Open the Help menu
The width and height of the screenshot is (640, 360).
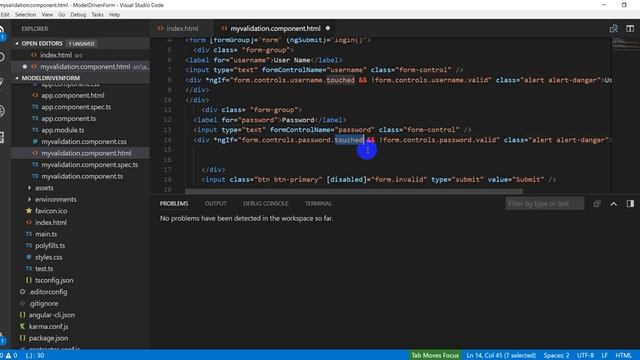114,14
